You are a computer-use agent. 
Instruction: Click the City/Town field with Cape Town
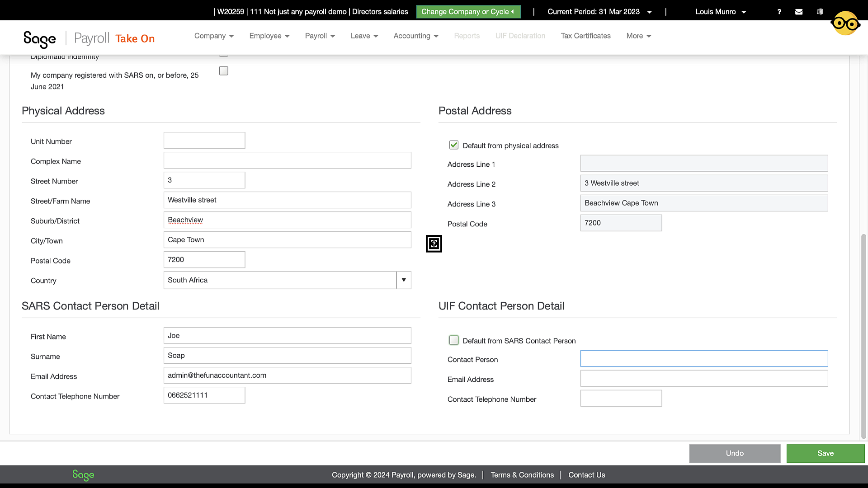tap(288, 240)
